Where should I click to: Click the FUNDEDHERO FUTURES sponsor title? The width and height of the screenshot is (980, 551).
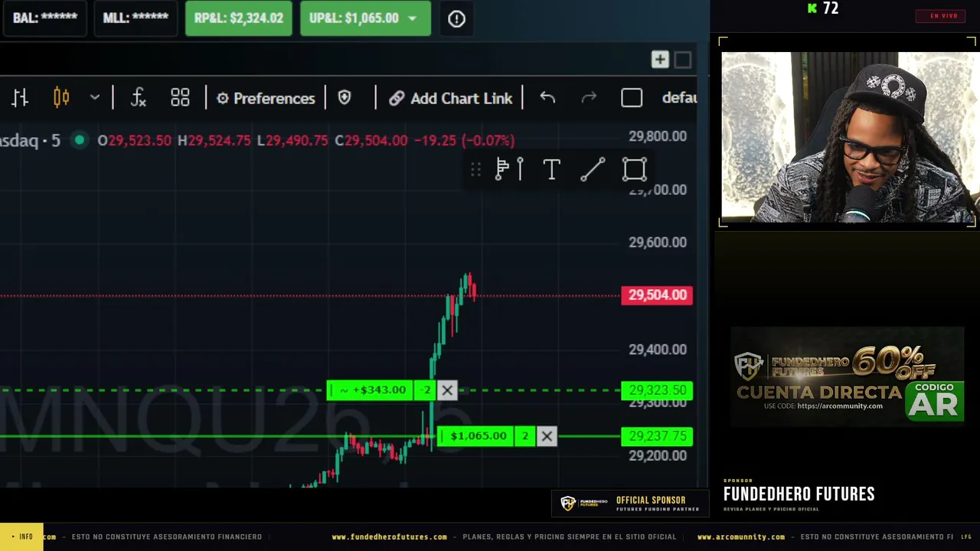tap(799, 494)
